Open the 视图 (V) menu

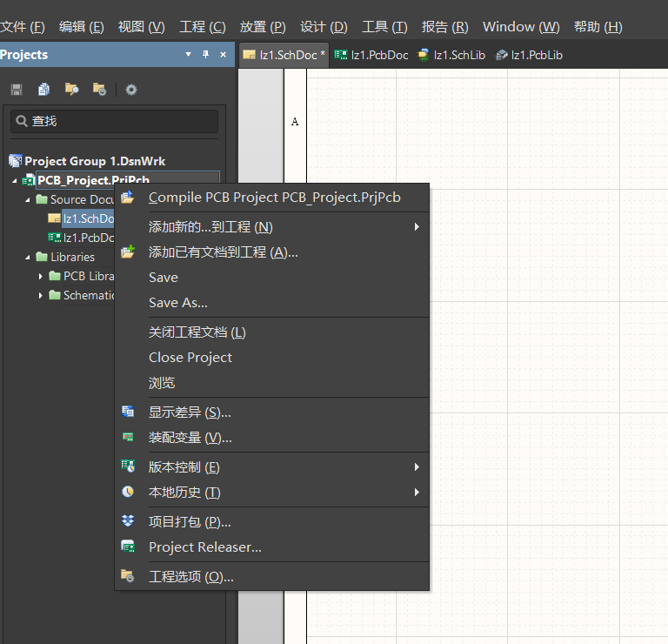tap(142, 27)
